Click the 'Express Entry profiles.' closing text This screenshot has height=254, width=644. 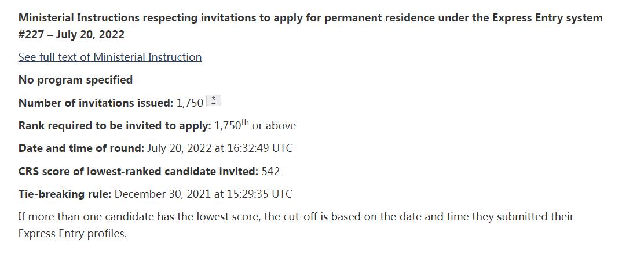coord(72,234)
